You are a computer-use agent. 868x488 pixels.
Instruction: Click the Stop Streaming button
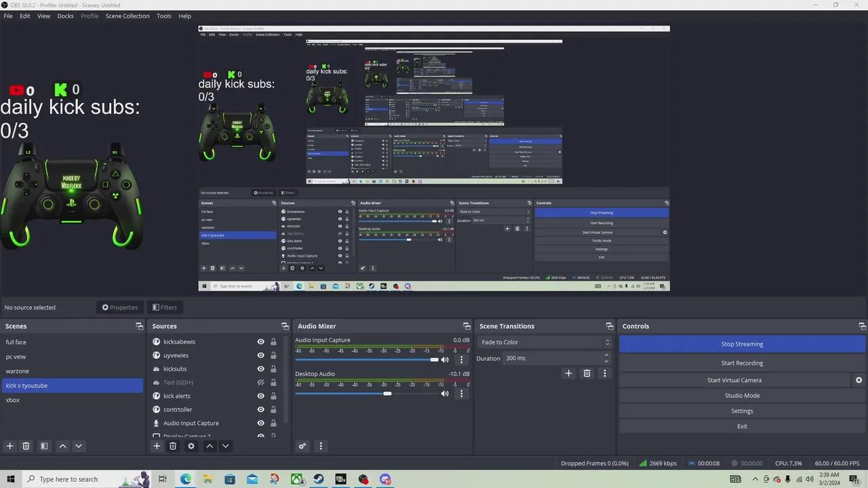(x=742, y=344)
